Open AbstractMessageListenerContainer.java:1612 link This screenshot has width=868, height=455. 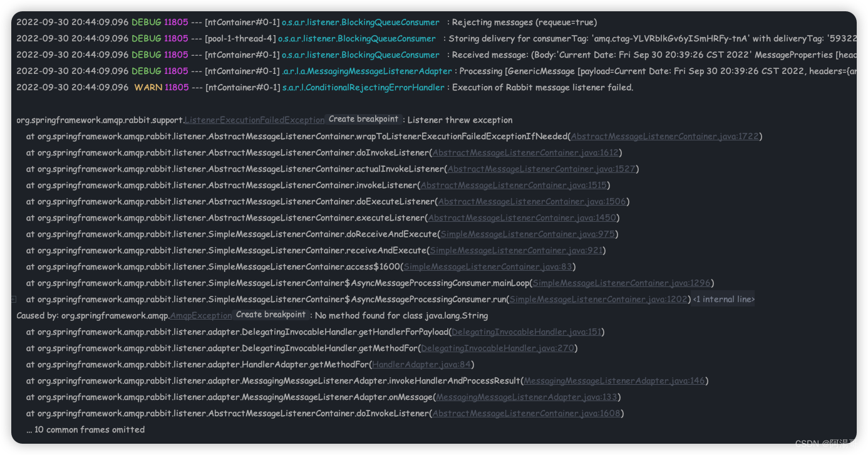(x=525, y=152)
